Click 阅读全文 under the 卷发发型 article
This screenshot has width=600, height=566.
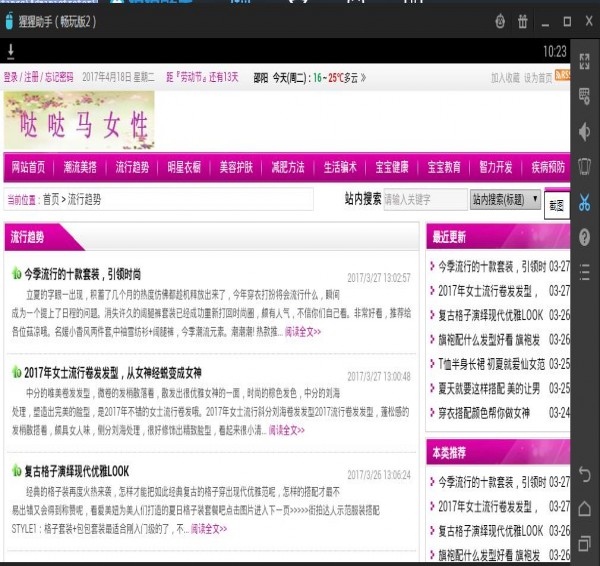click(286, 430)
